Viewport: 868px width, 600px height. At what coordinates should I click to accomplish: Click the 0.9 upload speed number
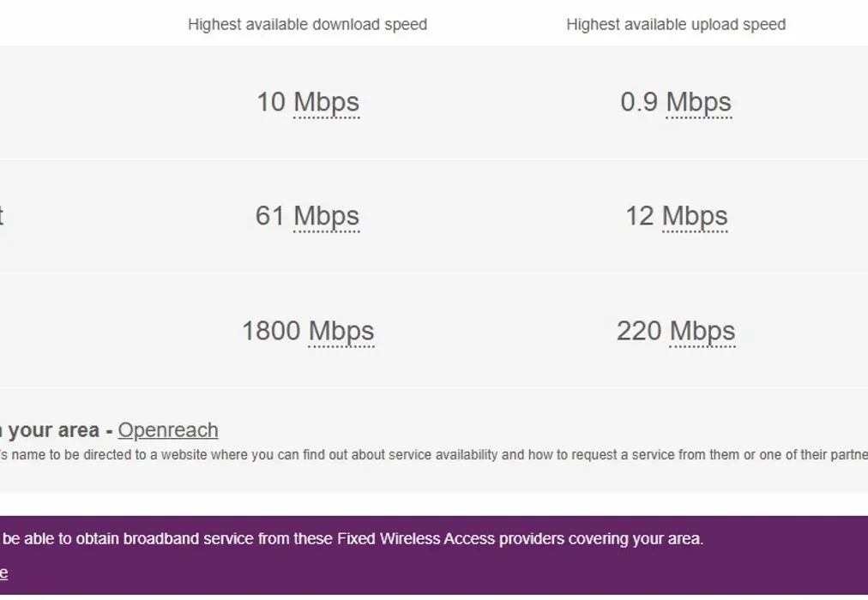point(639,102)
